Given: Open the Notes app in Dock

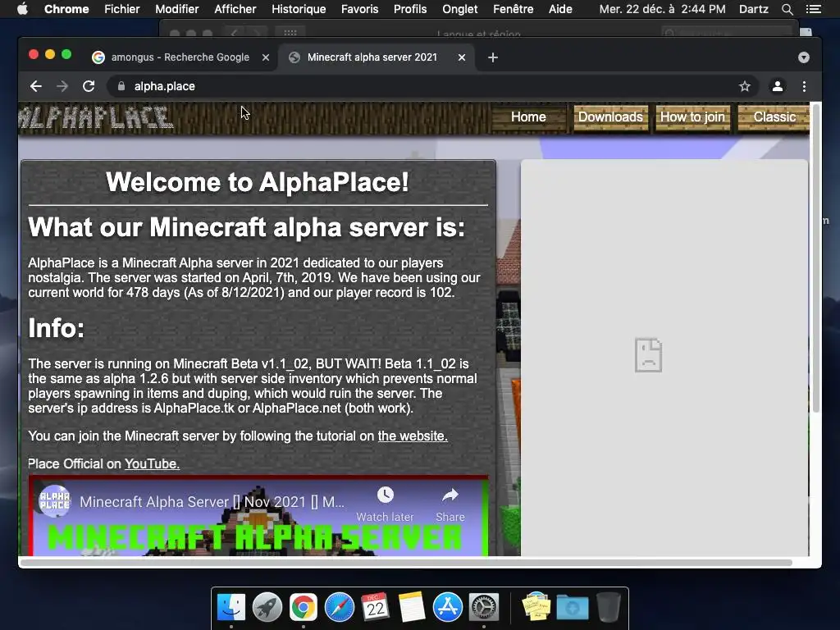Looking at the screenshot, I should tap(412, 607).
